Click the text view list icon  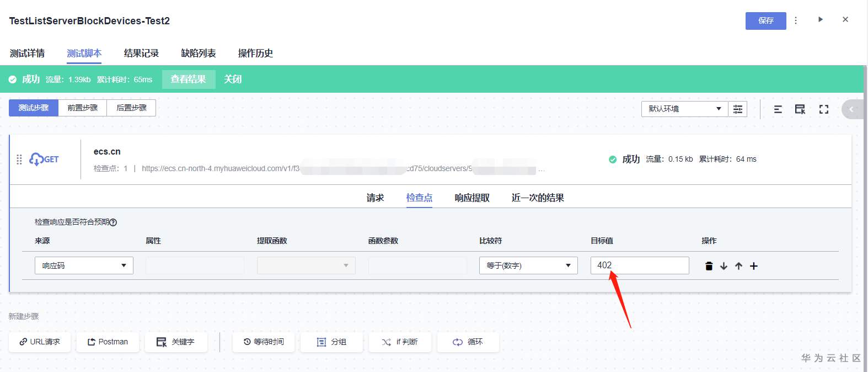coord(778,109)
